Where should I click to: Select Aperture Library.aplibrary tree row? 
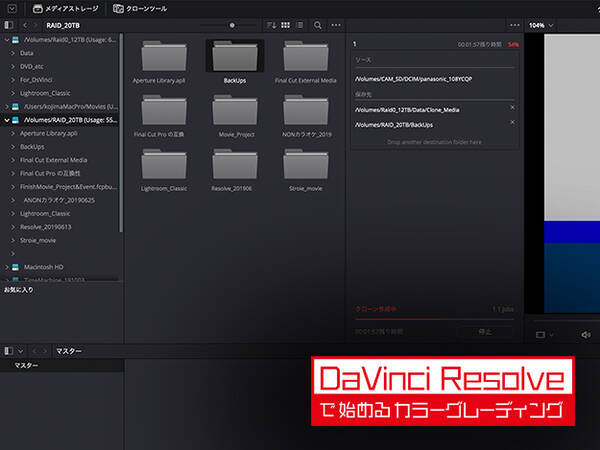pos(49,134)
